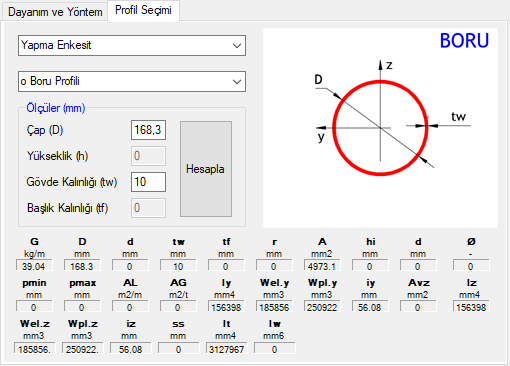Click the Yükseklik (h) input field
Image resolution: width=510 pixels, height=366 pixels.
pos(148,156)
